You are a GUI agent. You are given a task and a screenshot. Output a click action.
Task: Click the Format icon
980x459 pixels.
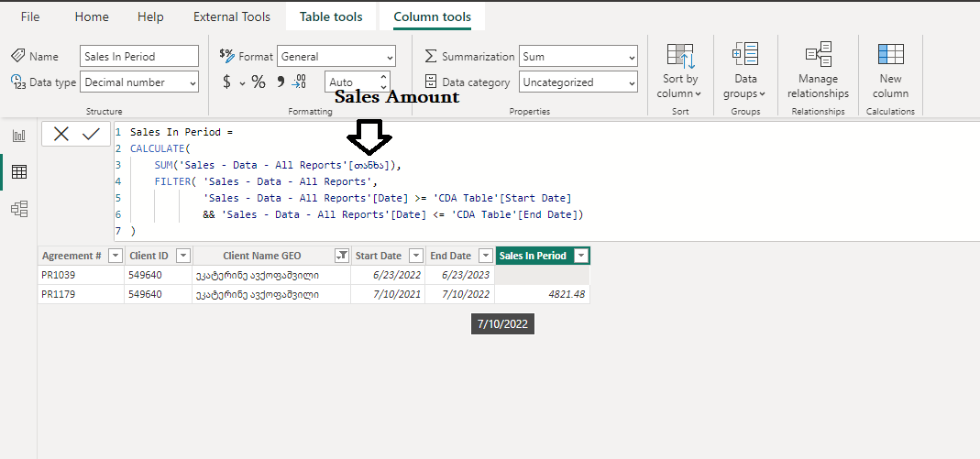coord(226,55)
